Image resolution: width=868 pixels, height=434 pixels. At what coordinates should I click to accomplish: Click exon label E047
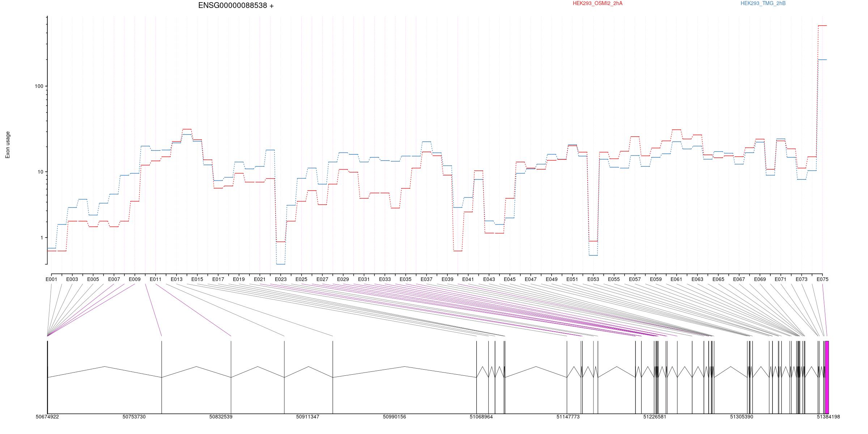[531, 279]
